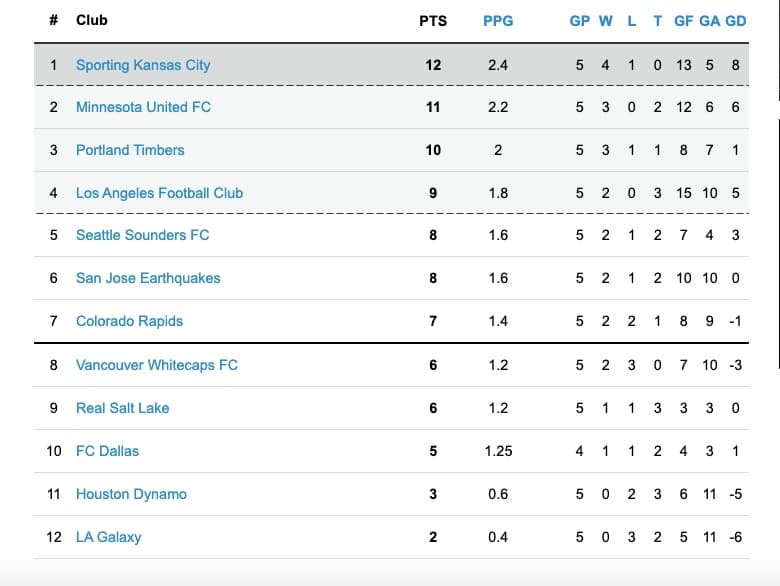Click the Portland Timbers link
Image resolution: width=780 pixels, height=586 pixels.
(x=130, y=150)
